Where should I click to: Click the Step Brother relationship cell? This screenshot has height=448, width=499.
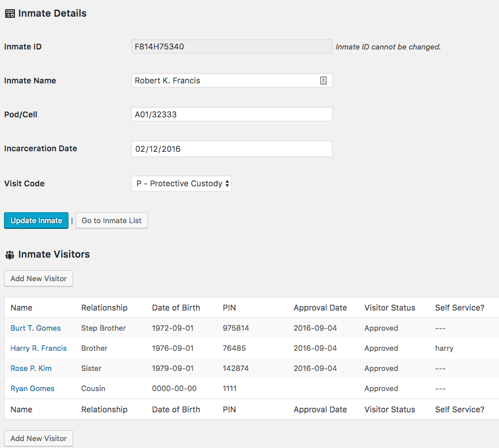pos(104,328)
